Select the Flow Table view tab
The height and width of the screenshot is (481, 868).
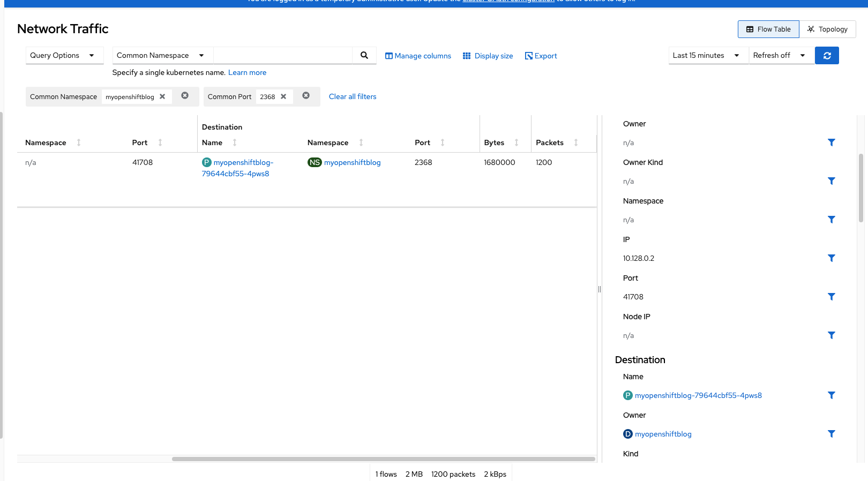click(768, 29)
